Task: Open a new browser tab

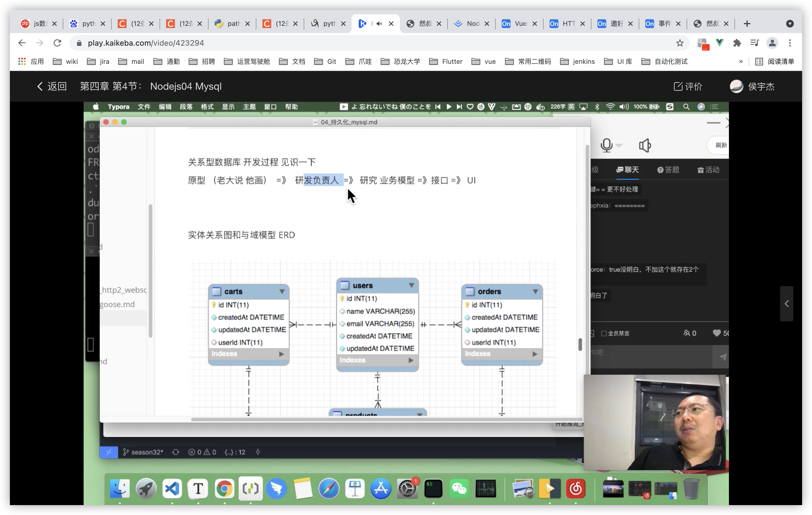Action: click(747, 24)
